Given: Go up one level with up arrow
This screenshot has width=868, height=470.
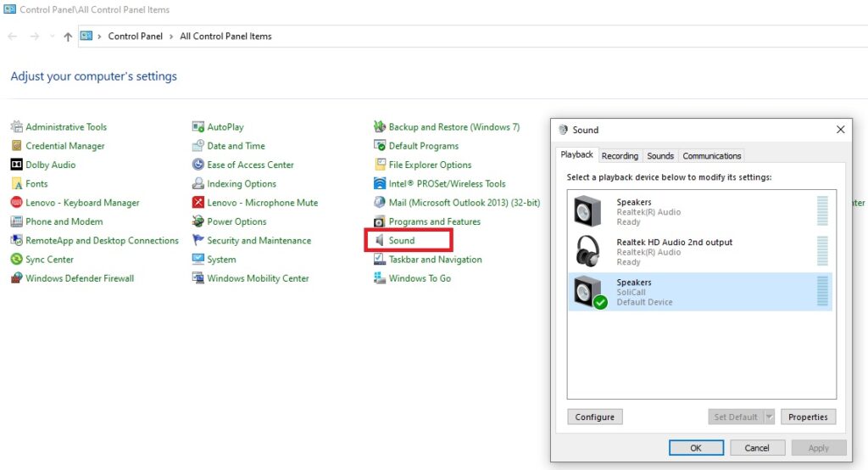Looking at the screenshot, I should tap(68, 36).
